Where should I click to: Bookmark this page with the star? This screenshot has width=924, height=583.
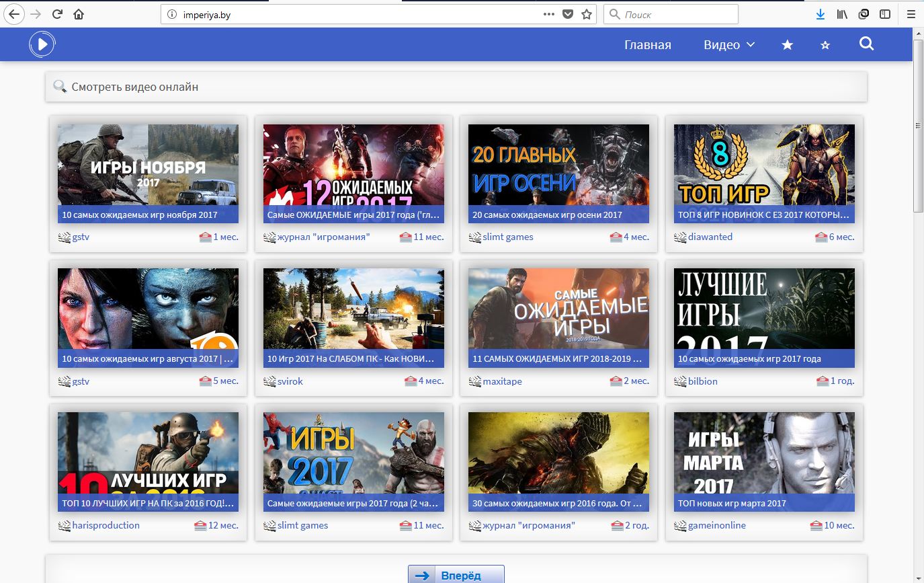(x=587, y=14)
